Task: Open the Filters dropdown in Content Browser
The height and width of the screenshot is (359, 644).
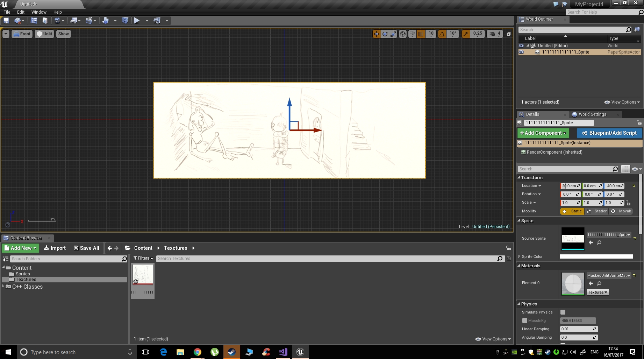Action: [x=143, y=258]
